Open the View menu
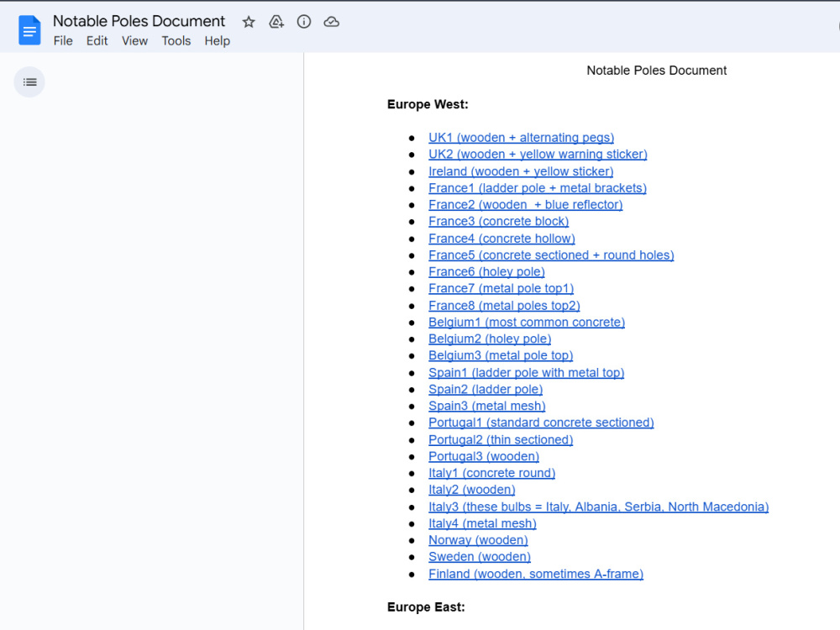 (134, 41)
